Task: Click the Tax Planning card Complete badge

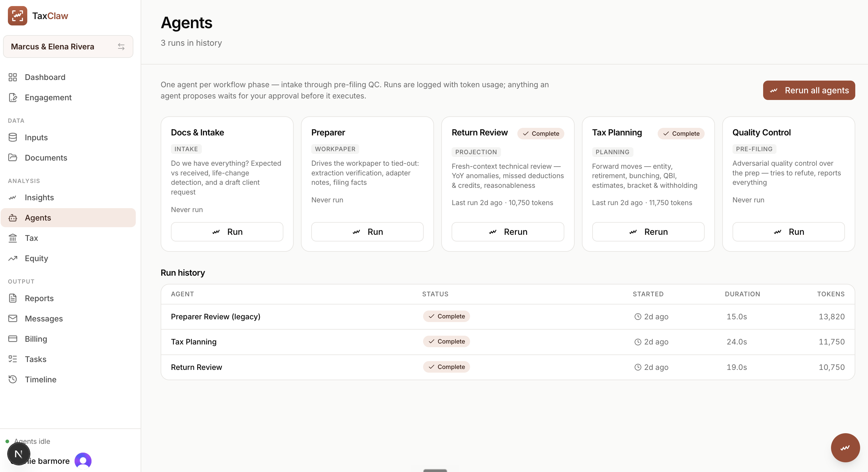Action: click(x=681, y=134)
